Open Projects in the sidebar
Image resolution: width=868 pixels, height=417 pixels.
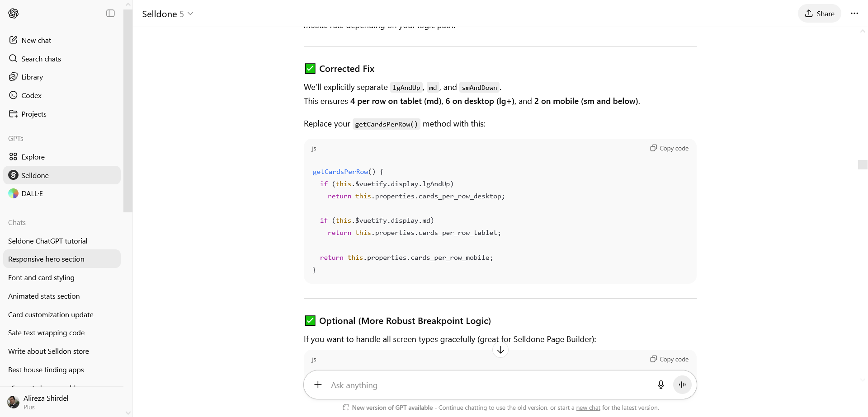[x=62, y=114]
